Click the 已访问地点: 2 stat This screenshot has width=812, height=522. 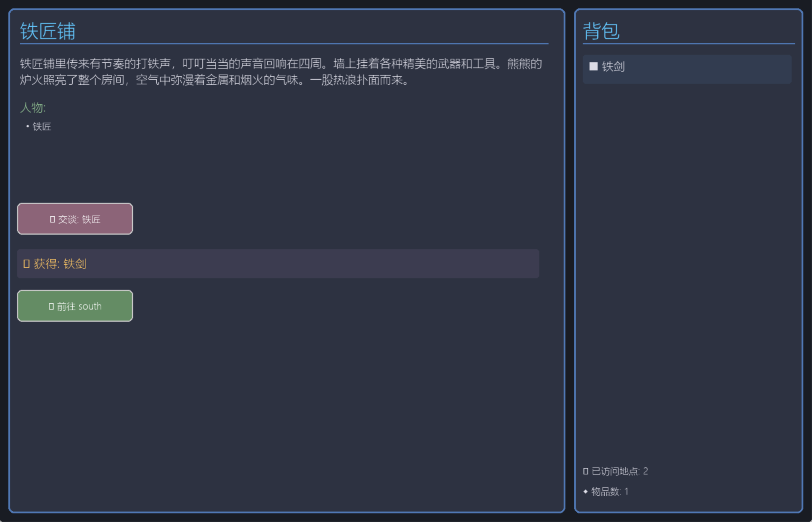[x=619, y=471]
